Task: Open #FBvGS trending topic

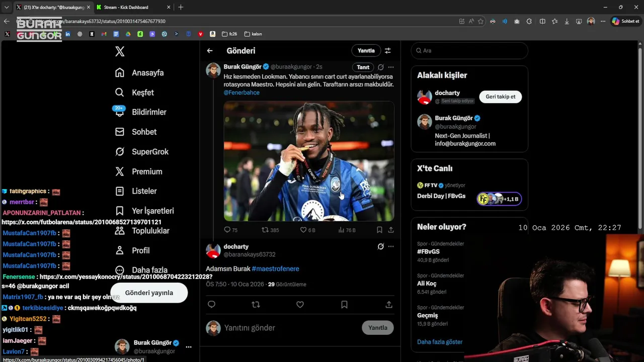Action: coord(428,251)
